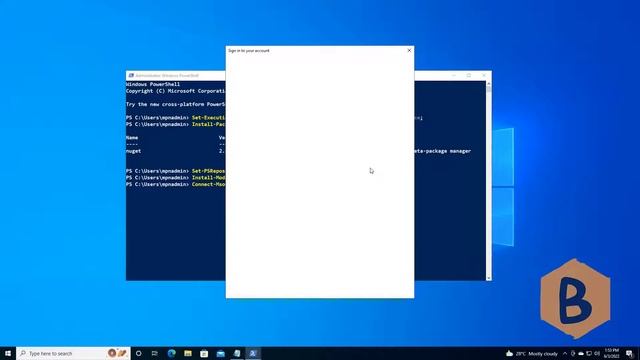
Task: Open Cortana from the taskbar
Action: (x=139, y=353)
